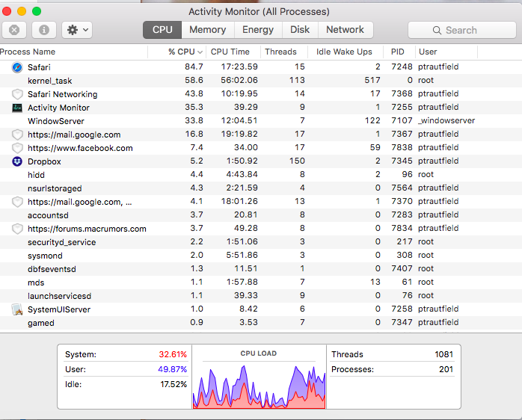Select the Safari Networking process
This screenshot has width=522, height=420.
tap(261, 94)
